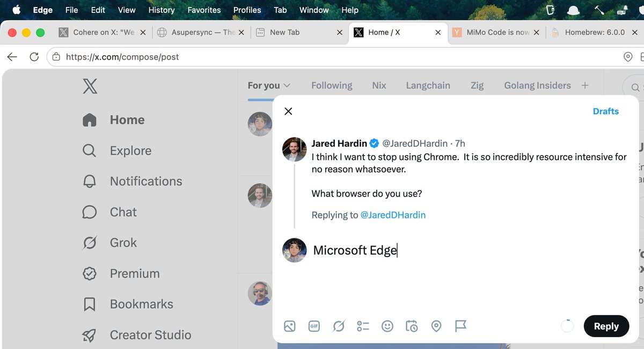Click the @JaredDHardin handle beside the name
This screenshot has width=644, height=349.
(416, 143)
